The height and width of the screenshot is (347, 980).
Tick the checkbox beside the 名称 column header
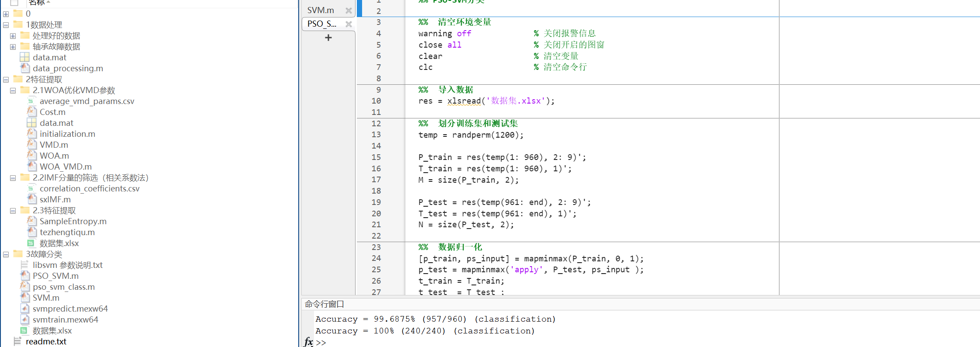(14, 2)
